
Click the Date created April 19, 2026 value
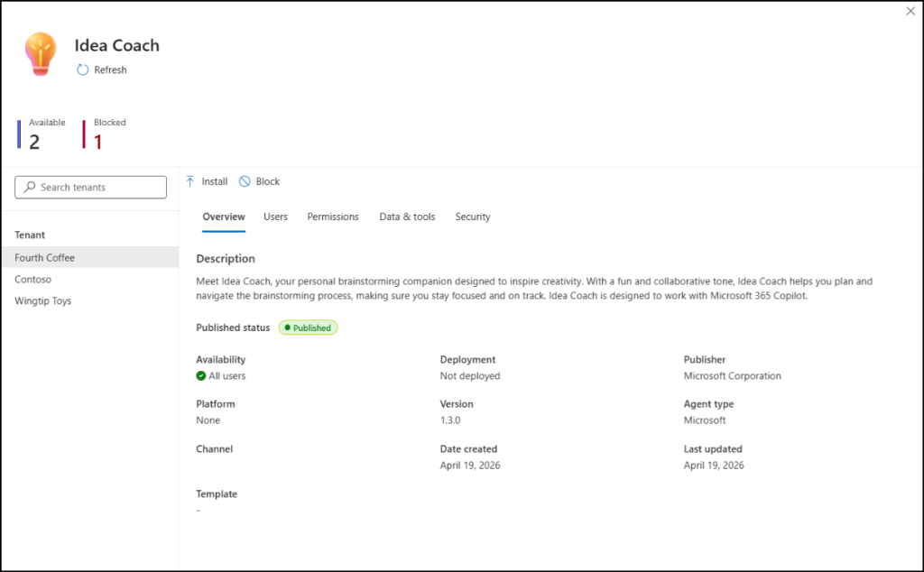coord(470,466)
